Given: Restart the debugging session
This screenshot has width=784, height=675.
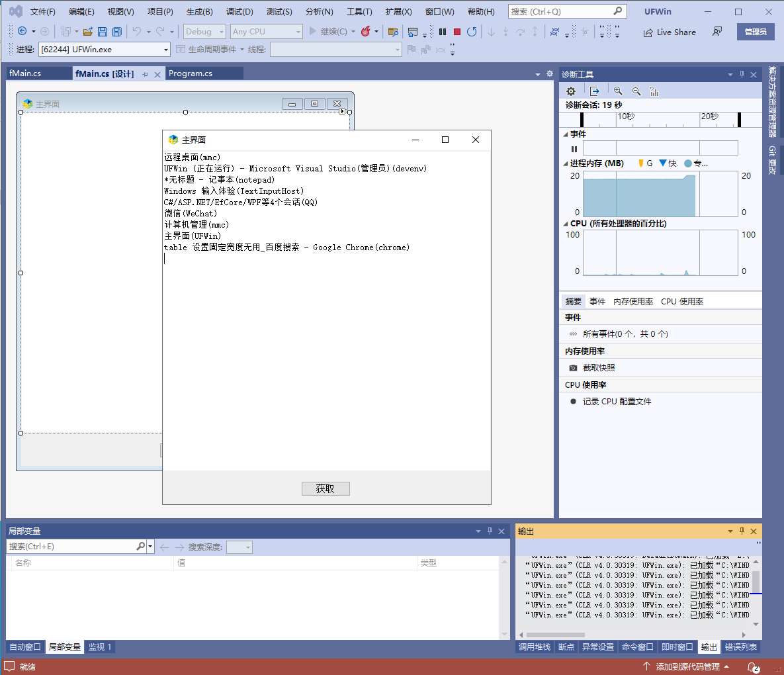Looking at the screenshot, I should (472, 32).
